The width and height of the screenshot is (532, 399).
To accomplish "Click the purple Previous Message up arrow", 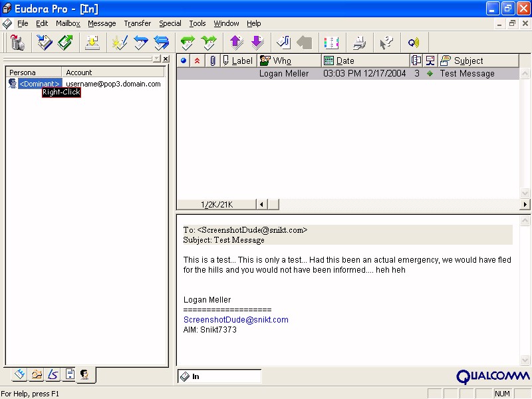I will tap(237, 43).
